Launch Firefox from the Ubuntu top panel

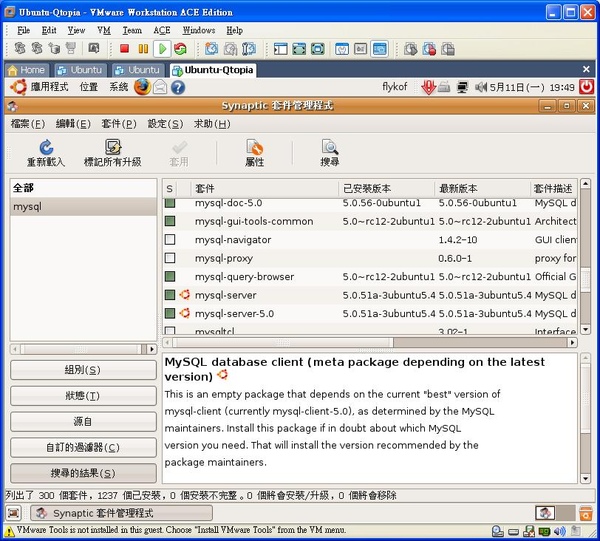coord(142,87)
